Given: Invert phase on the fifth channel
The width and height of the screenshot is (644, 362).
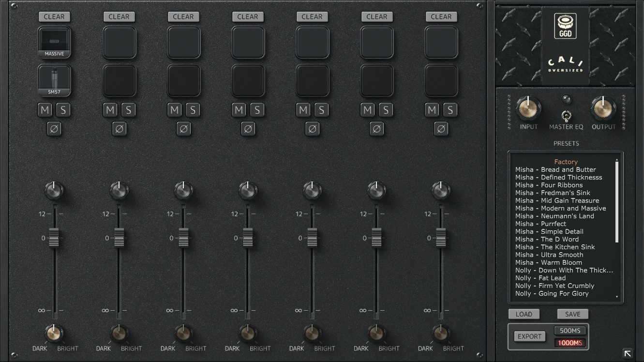Looking at the screenshot, I should pos(312,129).
